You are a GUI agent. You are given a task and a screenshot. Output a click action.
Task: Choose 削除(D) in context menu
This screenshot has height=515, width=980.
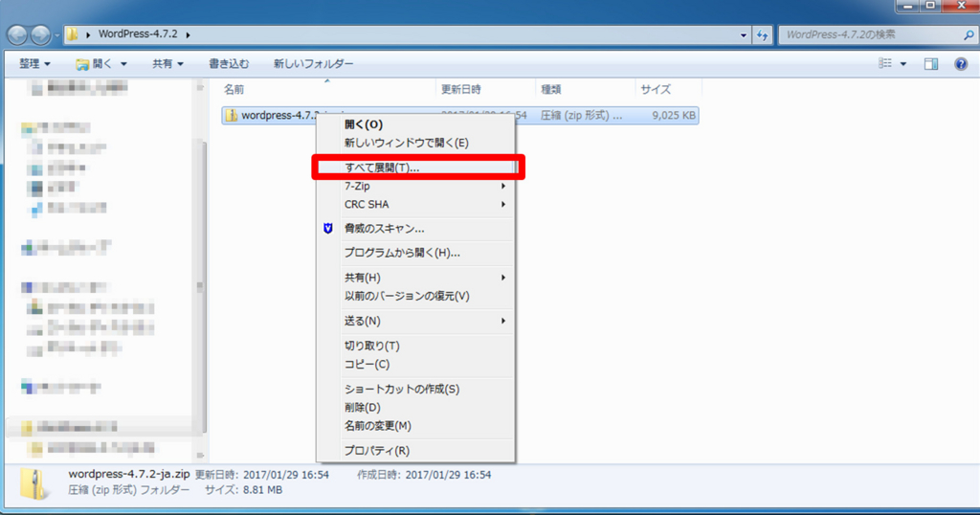tap(415, 408)
